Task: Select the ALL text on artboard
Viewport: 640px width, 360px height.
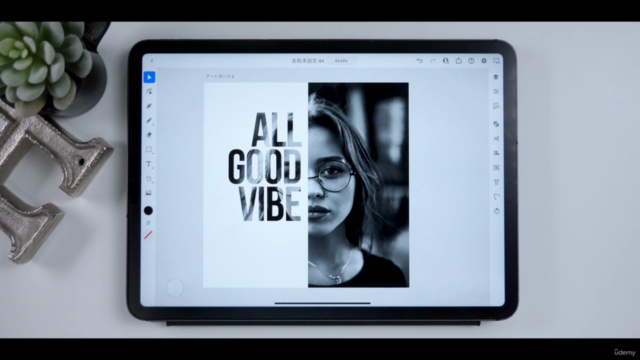Action: [277, 130]
